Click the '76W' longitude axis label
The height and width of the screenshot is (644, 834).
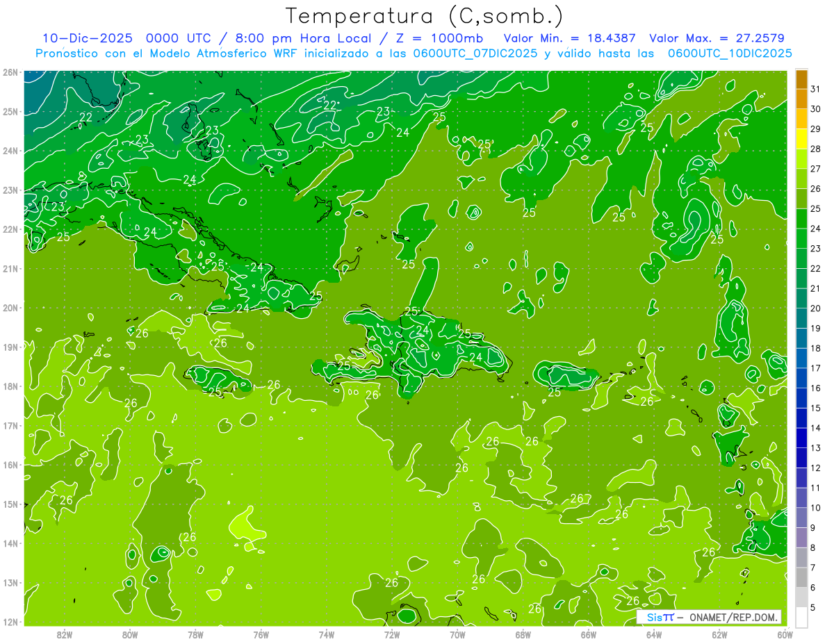pos(261,634)
